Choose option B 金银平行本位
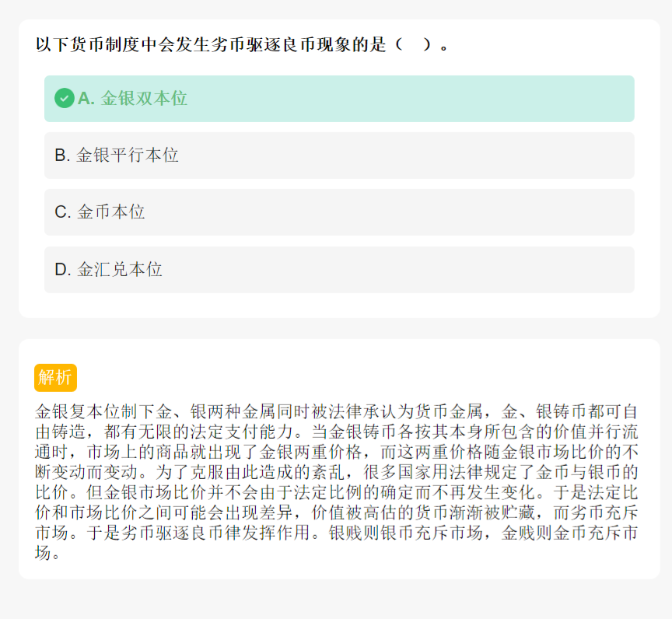Viewport: 672px width, 619px height. coord(339,156)
